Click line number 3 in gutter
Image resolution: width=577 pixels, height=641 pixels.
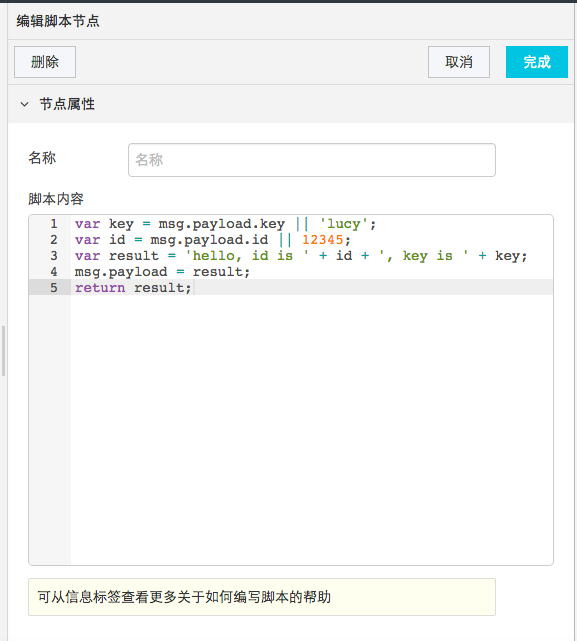coord(54,256)
